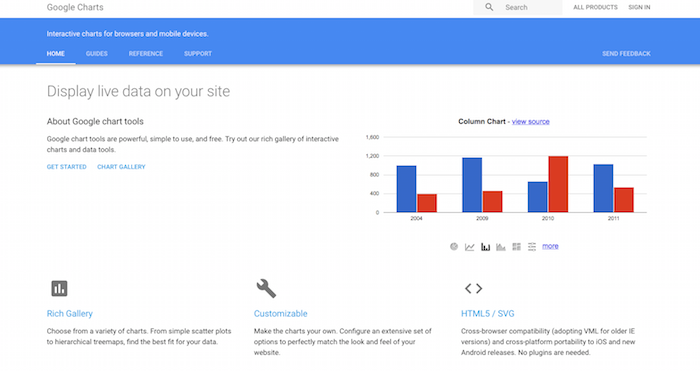Viewport: 700px width, 371px height.
Task: Open the Chart Gallery link
Action: (x=121, y=167)
